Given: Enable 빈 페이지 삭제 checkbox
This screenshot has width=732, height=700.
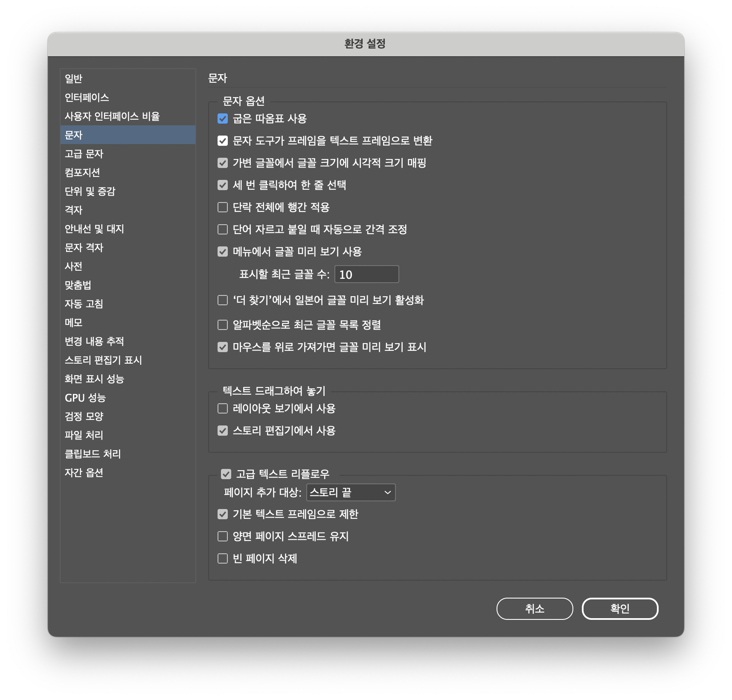Looking at the screenshot, I should tap(223, 558).
